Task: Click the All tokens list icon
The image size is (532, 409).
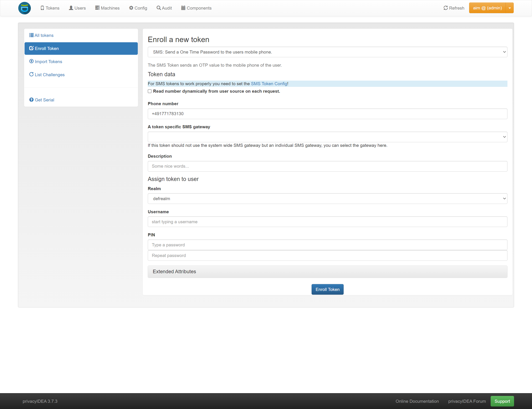Action: point(31,35)
